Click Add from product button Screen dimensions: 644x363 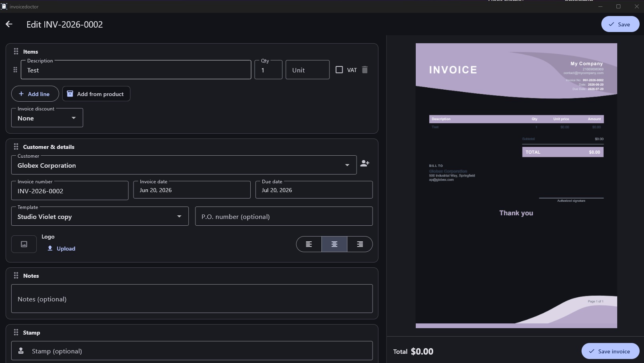point(96,94)
